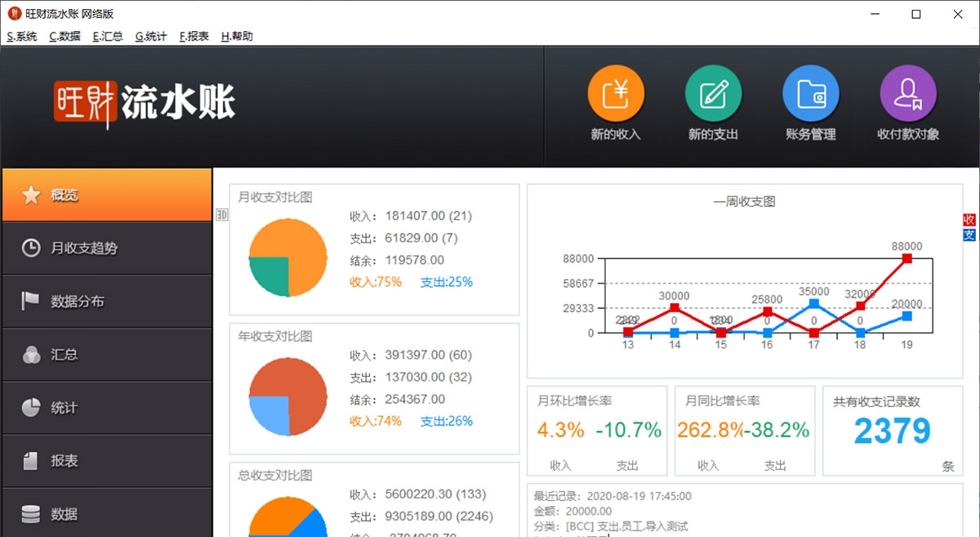Click the document icon beside 报表

click(31, 461)
